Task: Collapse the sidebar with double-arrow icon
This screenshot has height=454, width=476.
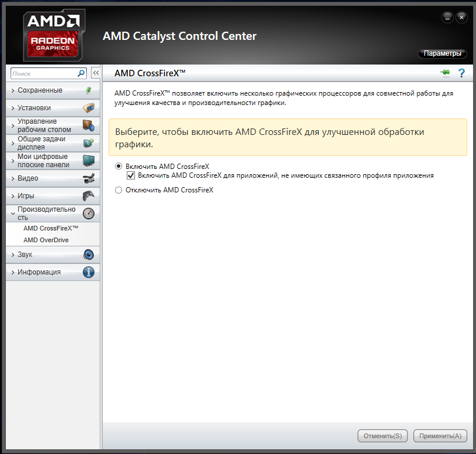Action: click(x=96, y=73)
